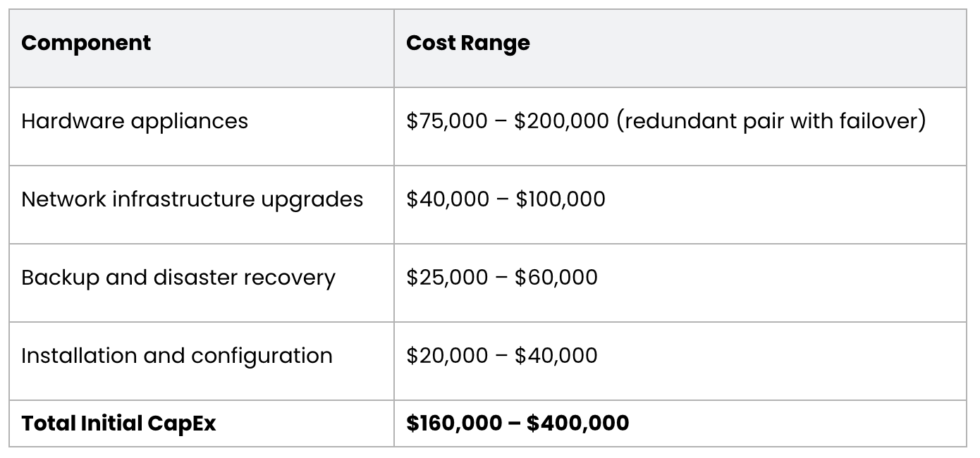Screen dimensions: 980x458
Task: Click the word failover in hardware row
Action: tap(882, 121)
